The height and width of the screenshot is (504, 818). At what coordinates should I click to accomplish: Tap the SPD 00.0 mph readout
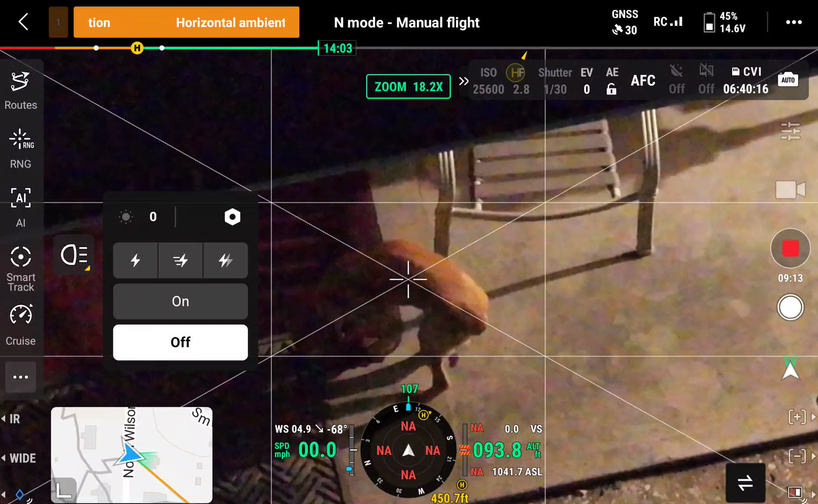click(x=306, y=450)
